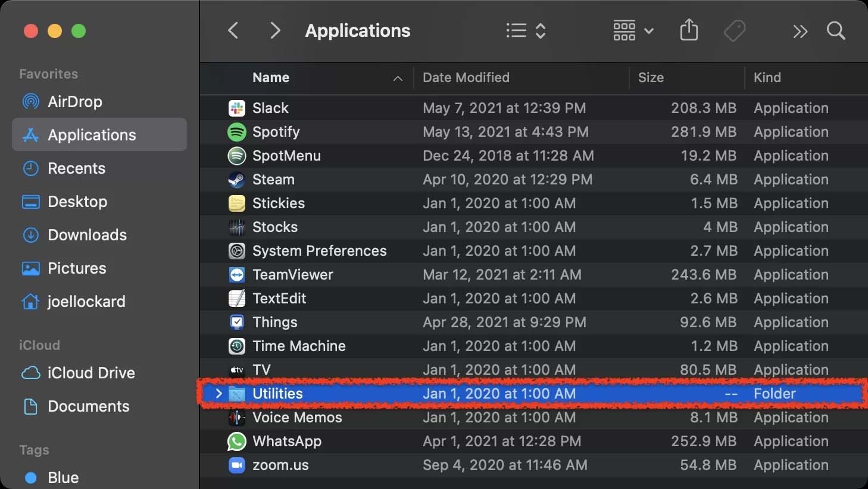The image size is (868, 489).
Task: Click the iCloud Drive cloud icon
Action: (30, 373)
